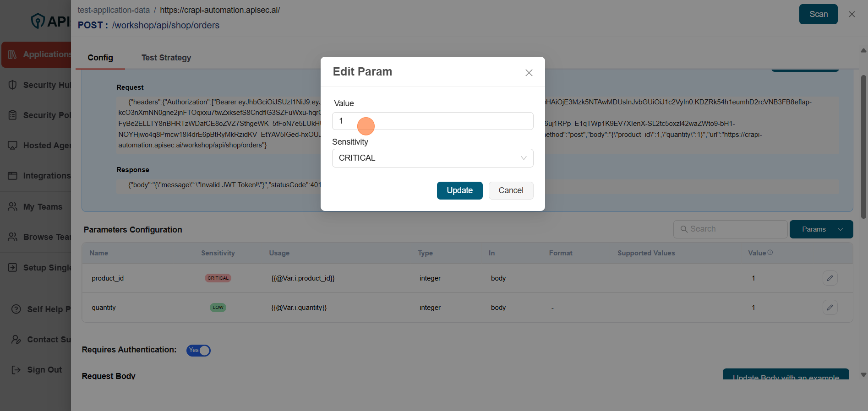The height and width of the screenshot is (411, 868).
Task: Switch to the Test Strategy tab
Action: pyautogui.click(x=166, y=58)
